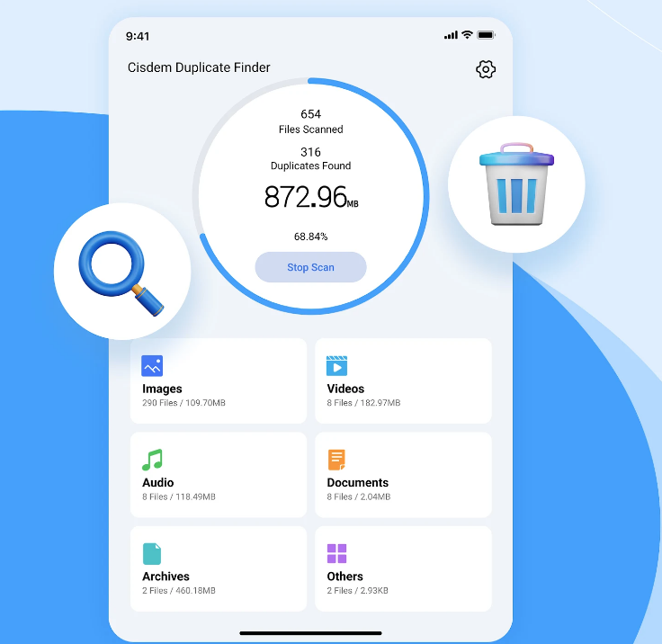Open the Videos label

pos(345,389)
